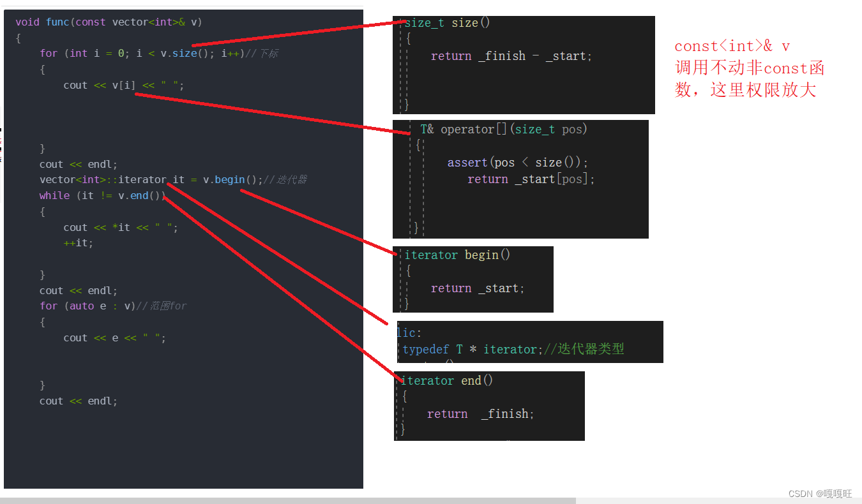The image size is (862, 504).
Task: Click the 'return _start[pos];' line
Action: tap(531, 179)
